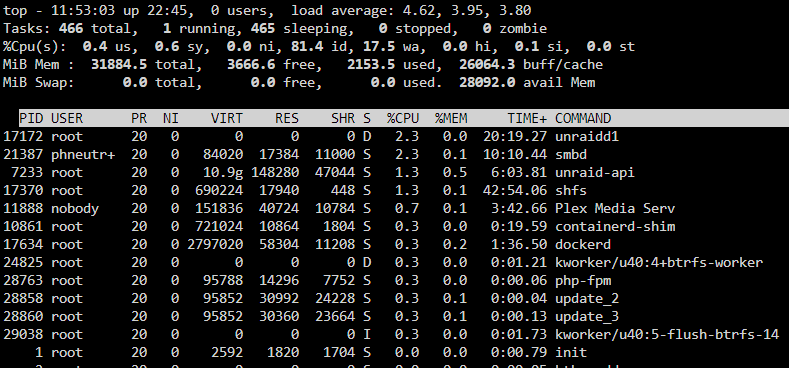The image size is (789, 368).
Task: Click the SHR column header
Action: tap(343, 119)
